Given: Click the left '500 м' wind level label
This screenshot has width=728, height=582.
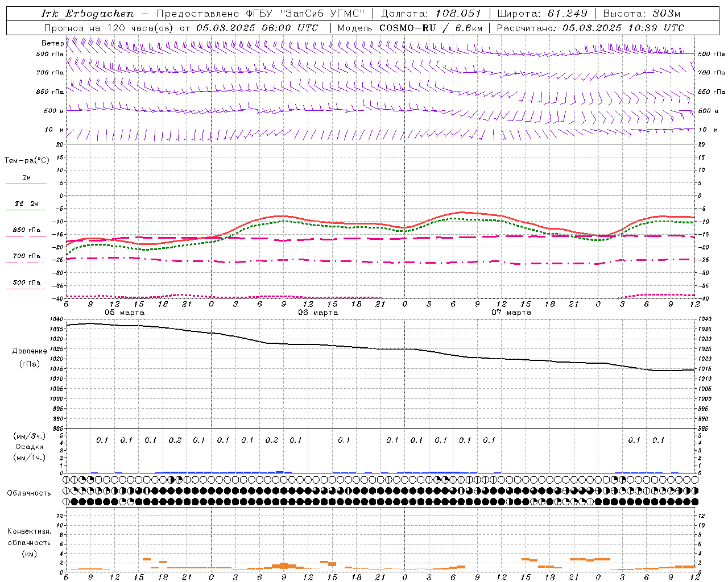Looking at the screenshot, I should [x=54, y=111].
